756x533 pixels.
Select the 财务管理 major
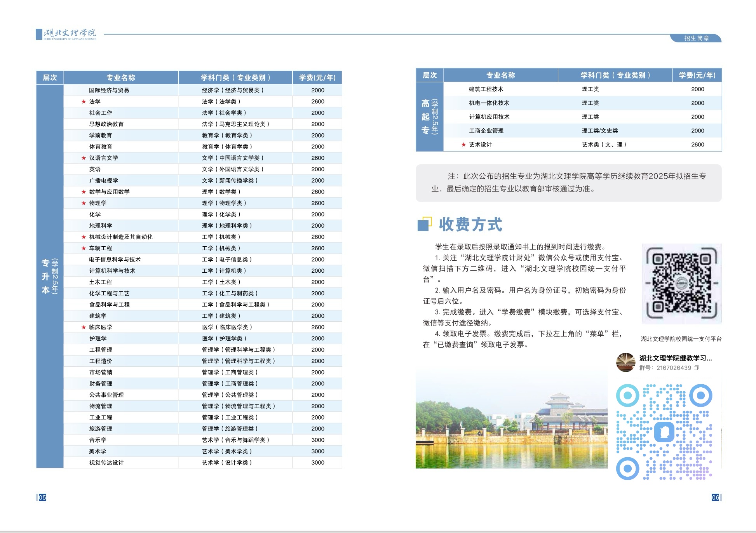[x=101, y=383]
